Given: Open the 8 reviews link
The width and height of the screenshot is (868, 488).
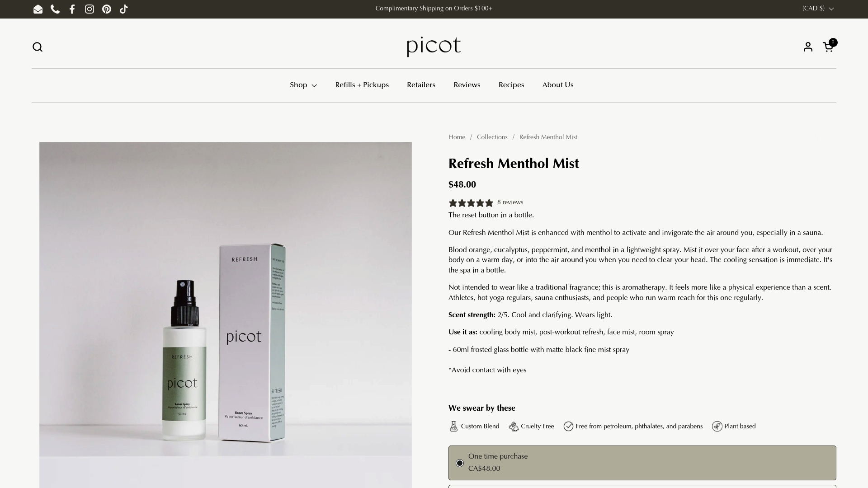Looking at the screenshot, I should (x=510, y=202).
